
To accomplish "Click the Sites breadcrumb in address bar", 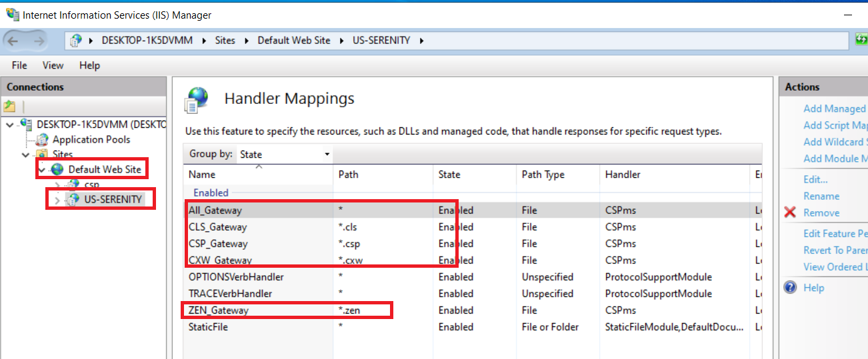I will [x=225, y=41].
